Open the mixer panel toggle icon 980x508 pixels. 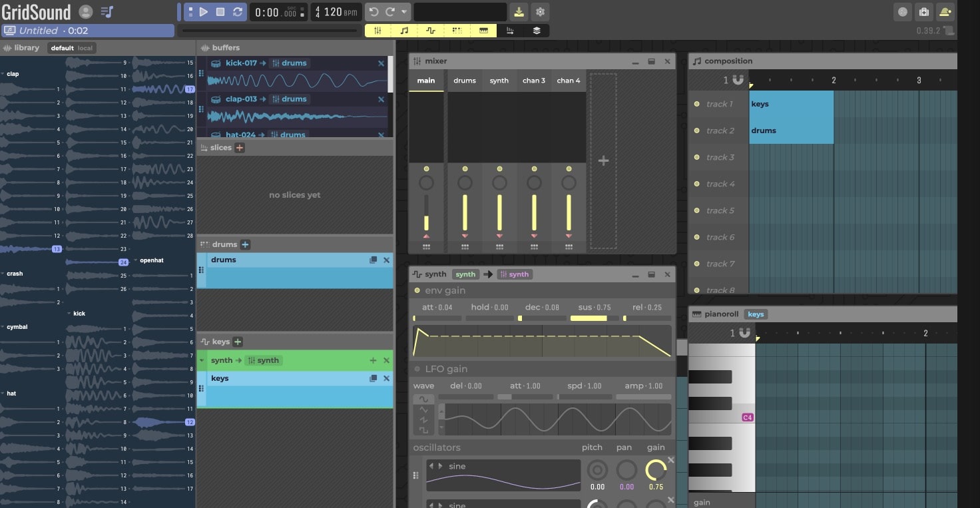[378, 30]
